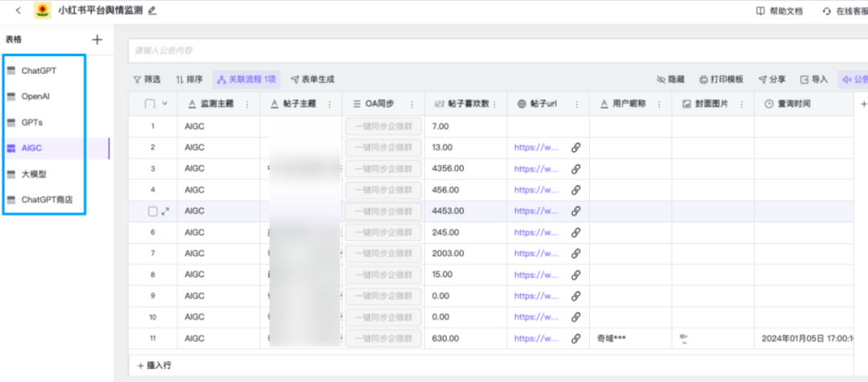Screen dimensions: 868x382
Task: Open the ChatGPT table
Action: 39,70
